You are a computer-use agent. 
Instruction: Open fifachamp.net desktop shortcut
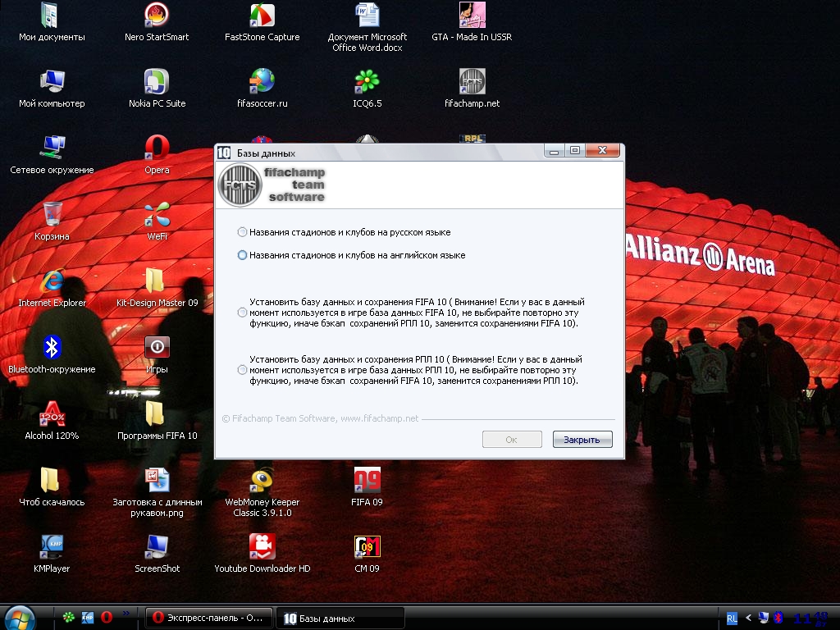pos(472,89)
